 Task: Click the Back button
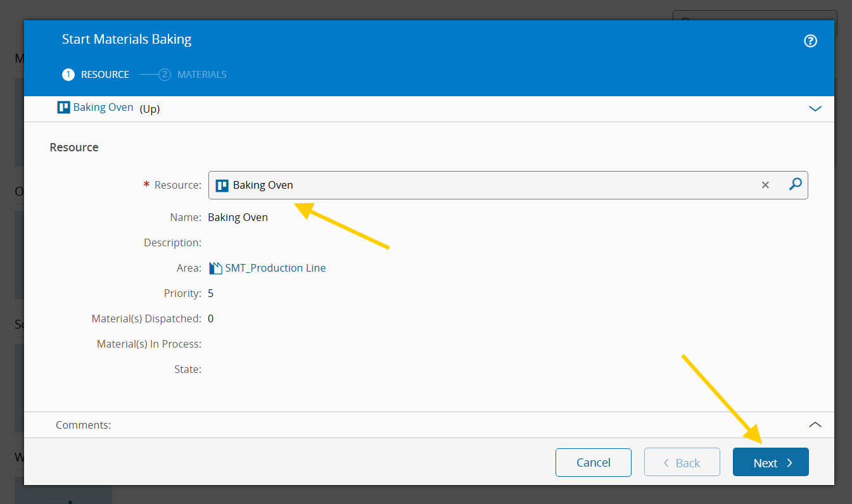(x=682, y=462)
